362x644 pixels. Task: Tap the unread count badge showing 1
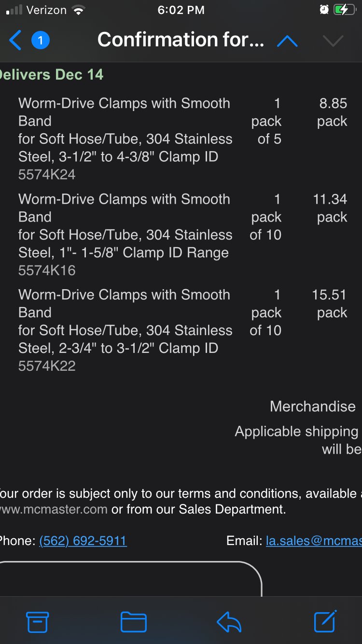(x=41, y=40)
